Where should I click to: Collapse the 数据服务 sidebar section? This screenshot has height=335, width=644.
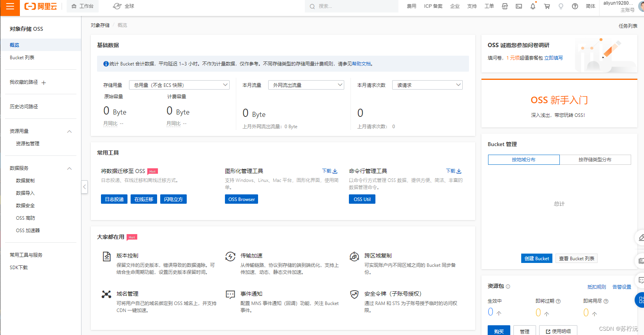(x=69, y=168)
